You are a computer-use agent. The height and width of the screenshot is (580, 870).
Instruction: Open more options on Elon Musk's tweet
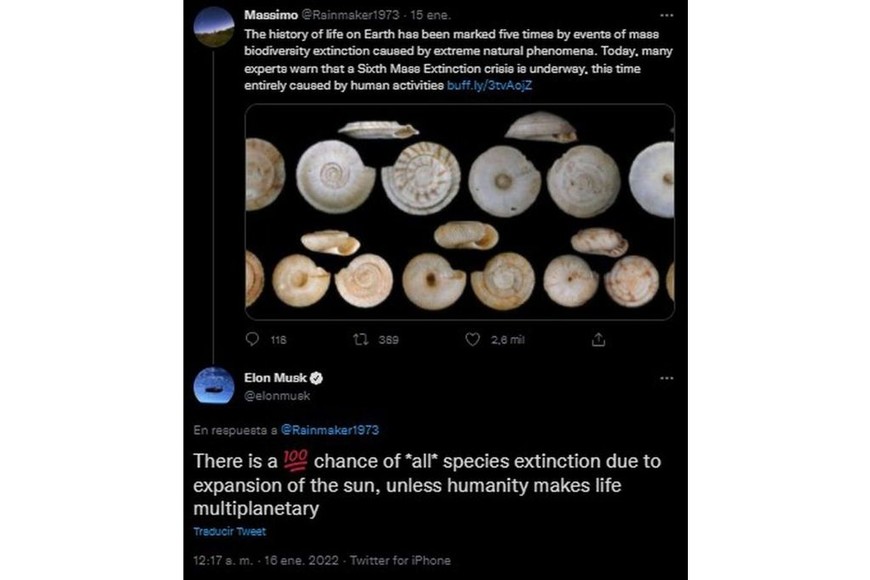[667, 378]
